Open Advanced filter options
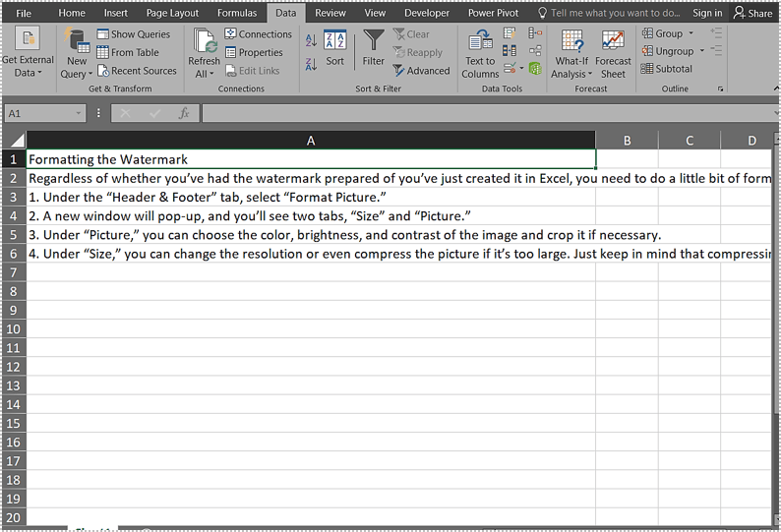Image resolution: width=781 pixels, height=532 pixels. [x=421, y=71]
